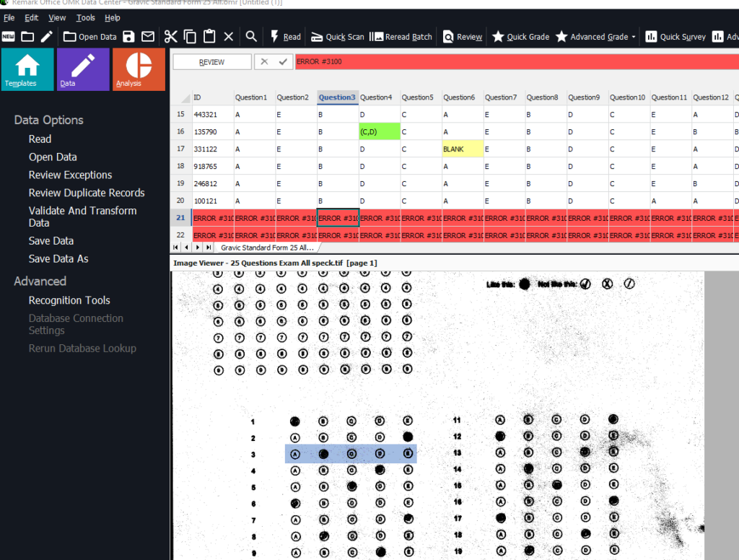Open the Edit menu
The image size is (739, 560).
[x=32, y=18]
